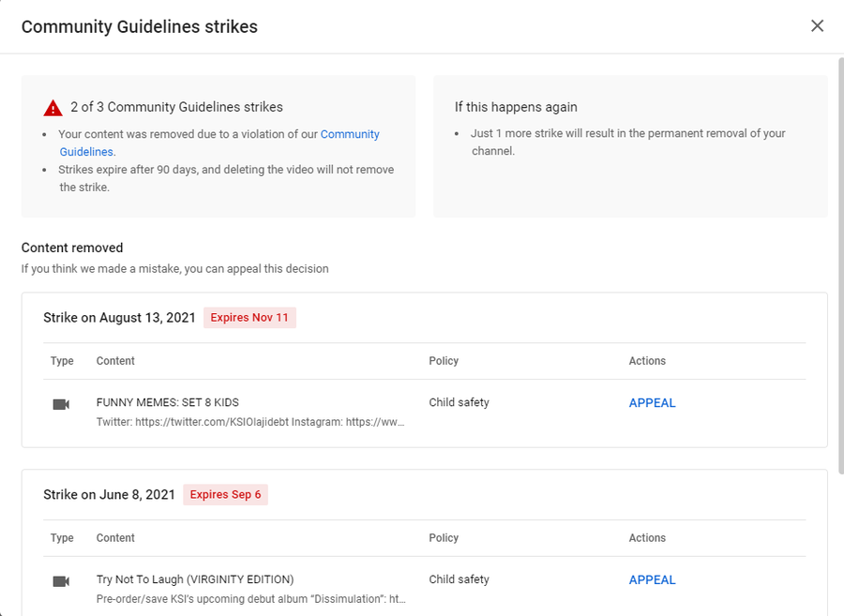Click the 2 of 3 Community Guidelines strikes heading

tap(176, 107)
